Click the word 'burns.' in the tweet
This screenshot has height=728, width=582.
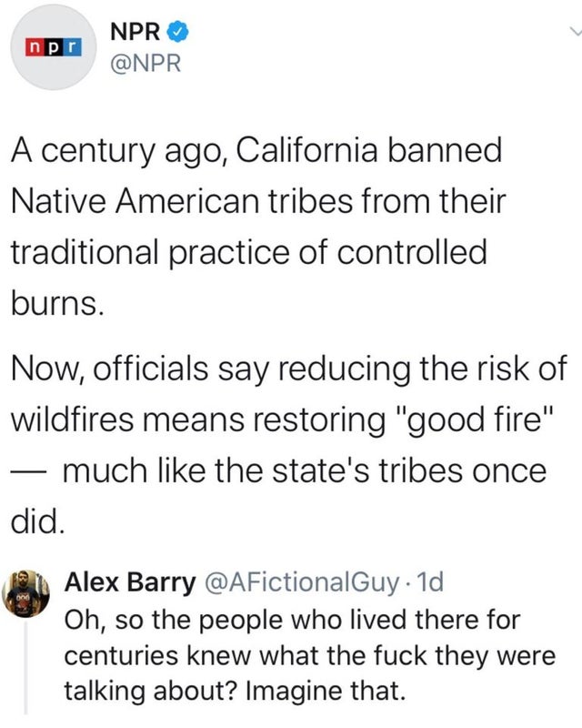click(x=57, y=304)
